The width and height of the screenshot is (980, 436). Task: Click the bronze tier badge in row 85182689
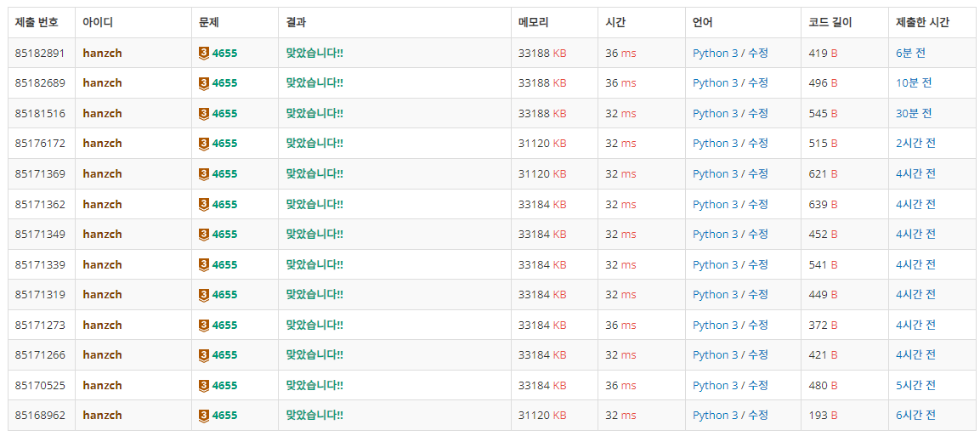pos(204,83)
